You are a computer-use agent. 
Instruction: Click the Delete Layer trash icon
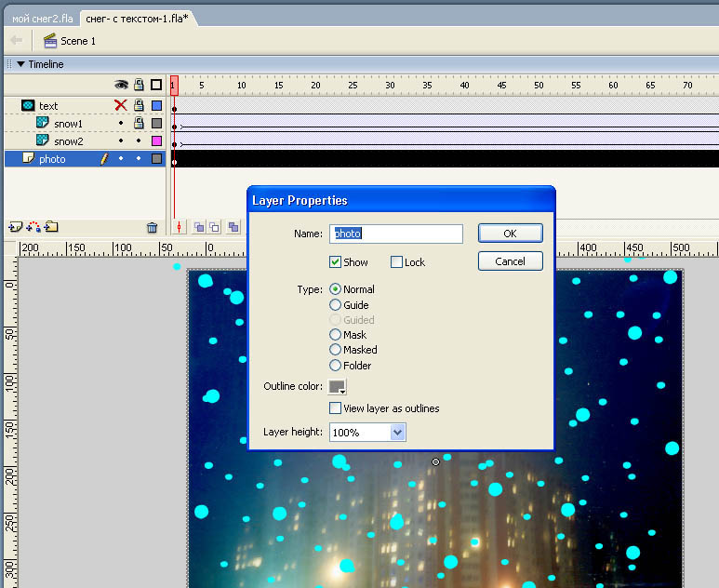[152, 227]
